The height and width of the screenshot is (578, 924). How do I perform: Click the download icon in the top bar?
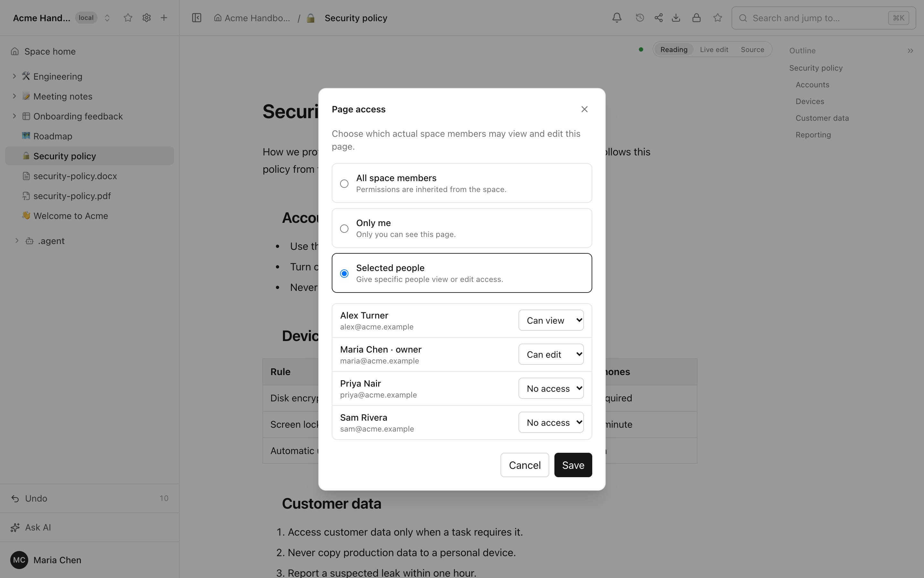pyautogui.click(x=676, y=18)
